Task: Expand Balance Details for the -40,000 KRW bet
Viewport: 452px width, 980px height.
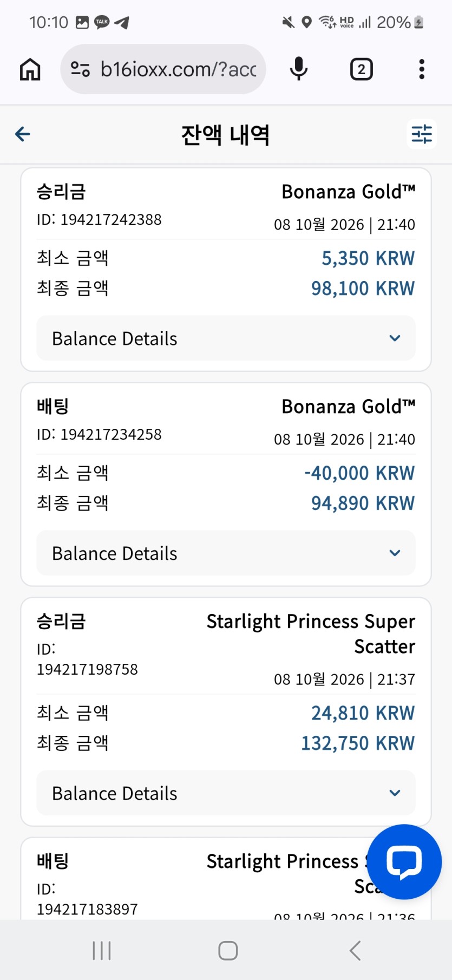Action: (226, 553)
